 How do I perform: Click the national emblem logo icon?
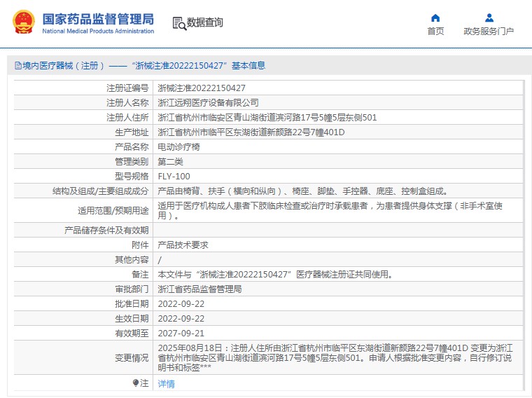click(23, 22)
